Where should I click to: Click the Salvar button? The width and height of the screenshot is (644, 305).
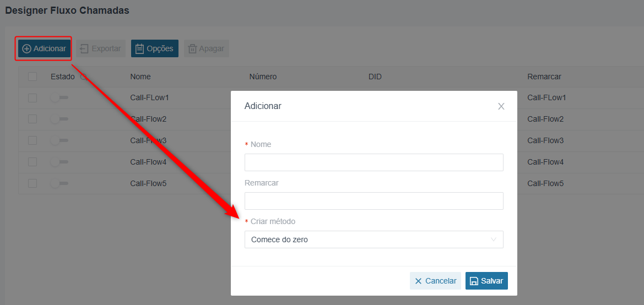[x=486, y=281]
